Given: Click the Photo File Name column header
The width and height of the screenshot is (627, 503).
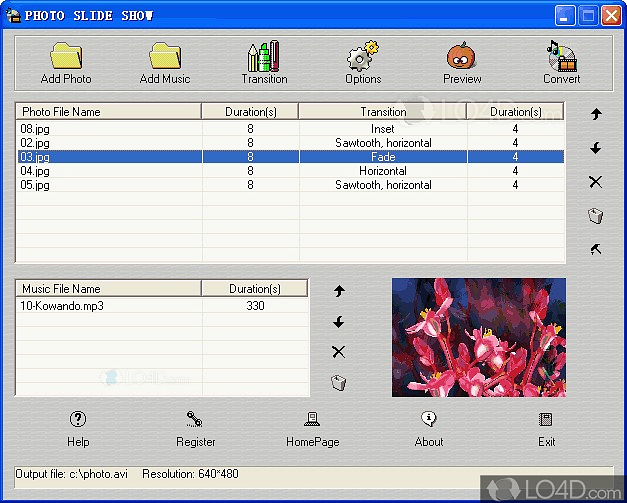Looking at the screenshot, I should (x=108, y=112).
